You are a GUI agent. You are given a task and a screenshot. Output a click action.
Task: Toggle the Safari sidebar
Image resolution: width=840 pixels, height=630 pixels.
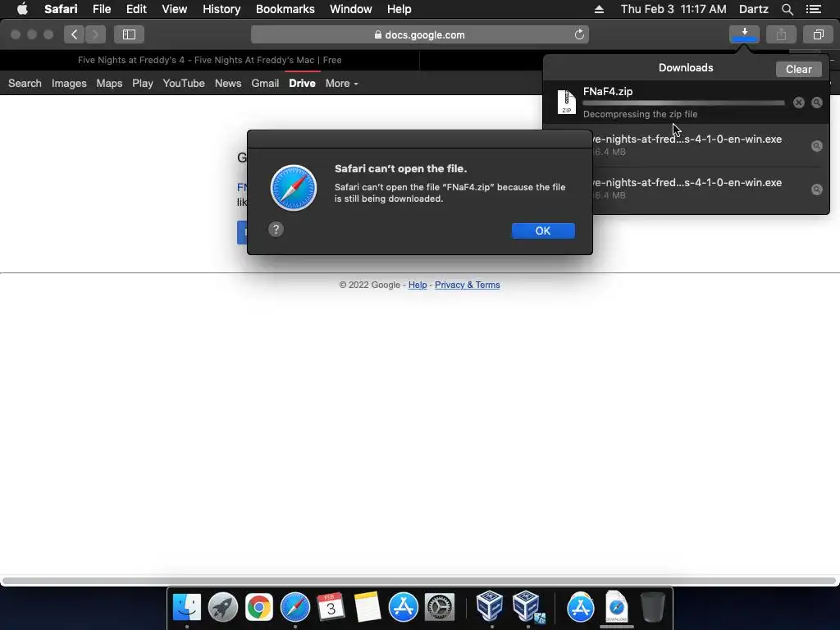pos(129,34)
